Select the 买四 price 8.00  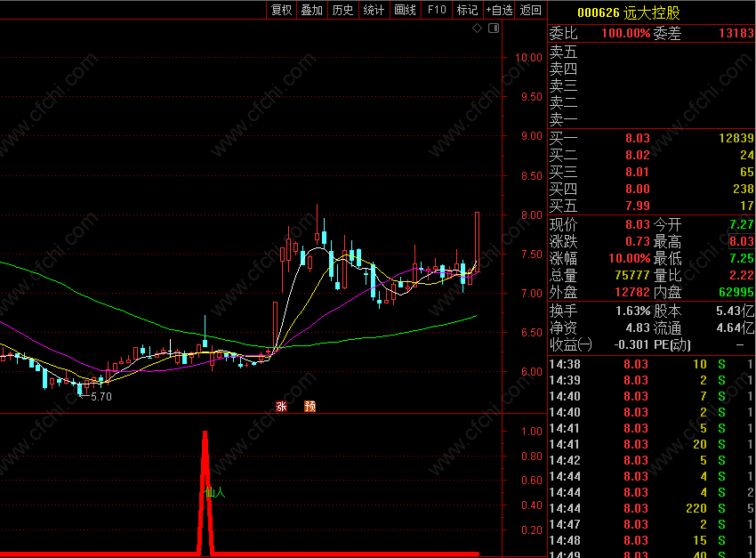click(638, 189)
